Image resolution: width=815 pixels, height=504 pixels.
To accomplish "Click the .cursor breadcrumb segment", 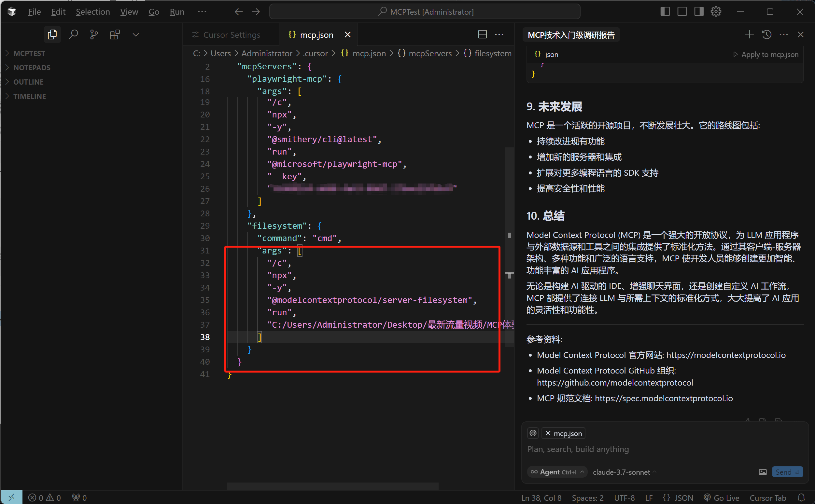I will pyautogui.click(x=315, y=53).
